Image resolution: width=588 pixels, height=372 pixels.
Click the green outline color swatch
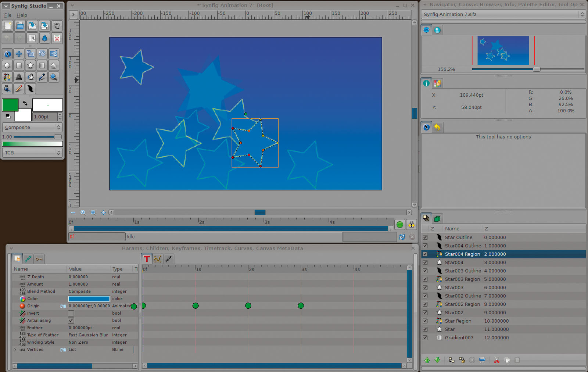[x=10, y=105]
